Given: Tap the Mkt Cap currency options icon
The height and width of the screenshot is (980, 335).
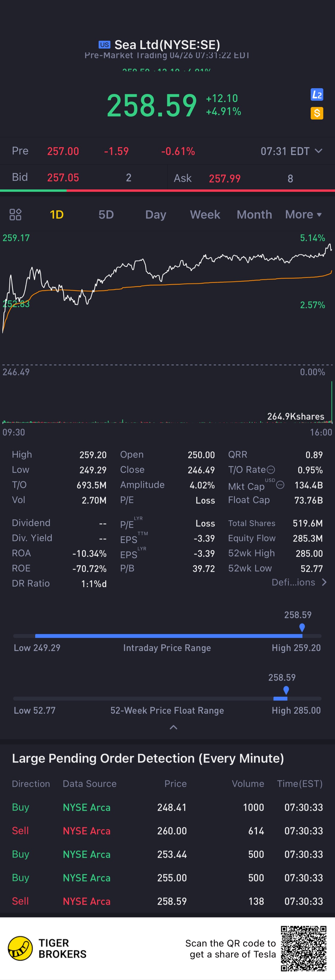Looking at the screenshot, I should coord(280,485).
